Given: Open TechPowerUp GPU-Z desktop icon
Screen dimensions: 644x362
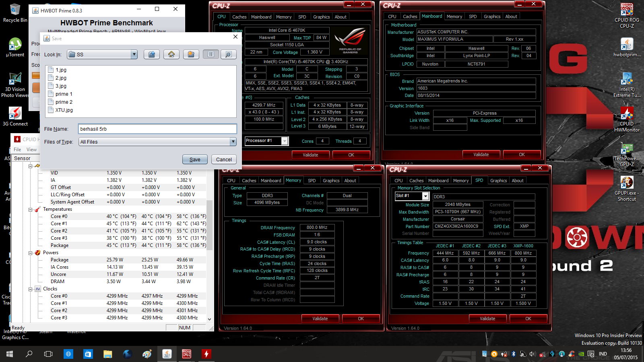Looking at the screenshot, I should 627,154.
